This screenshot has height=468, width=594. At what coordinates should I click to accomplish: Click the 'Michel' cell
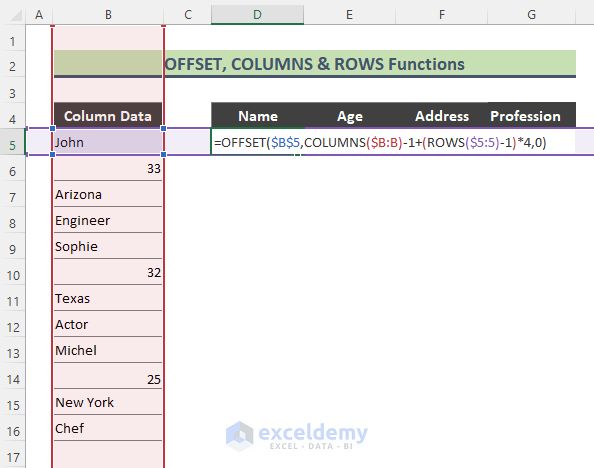[108, 350]
